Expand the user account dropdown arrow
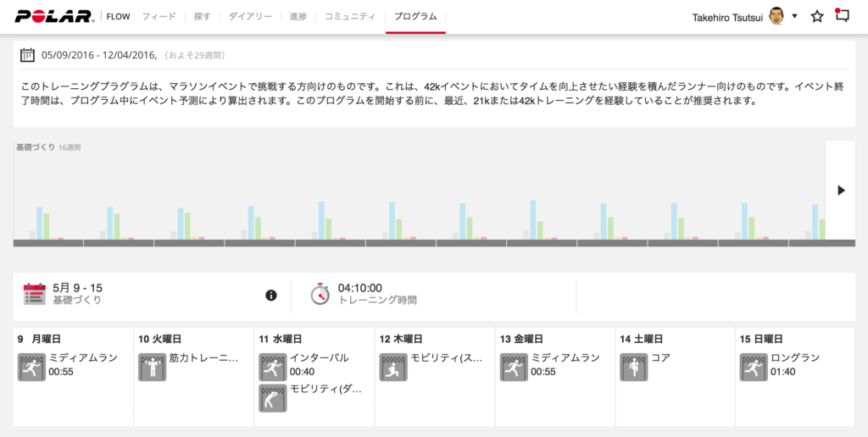Viewport: 868px width, 437px height. click(794, 16)
